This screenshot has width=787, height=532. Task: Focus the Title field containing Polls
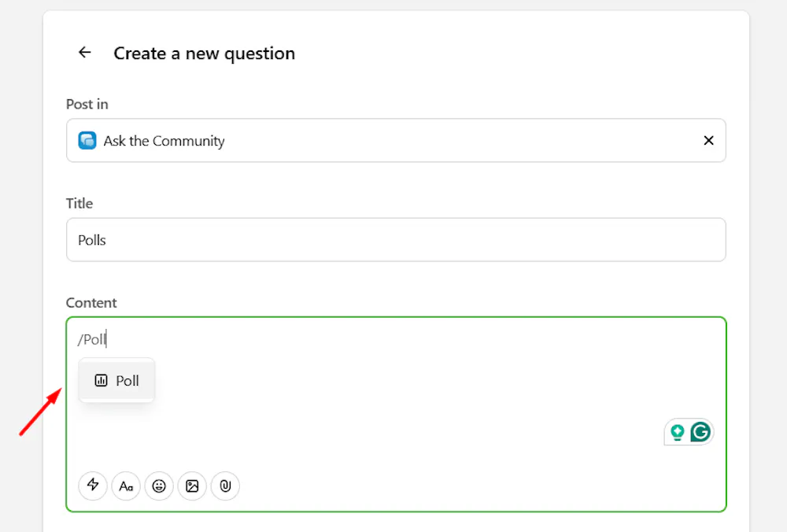point(396,240)
